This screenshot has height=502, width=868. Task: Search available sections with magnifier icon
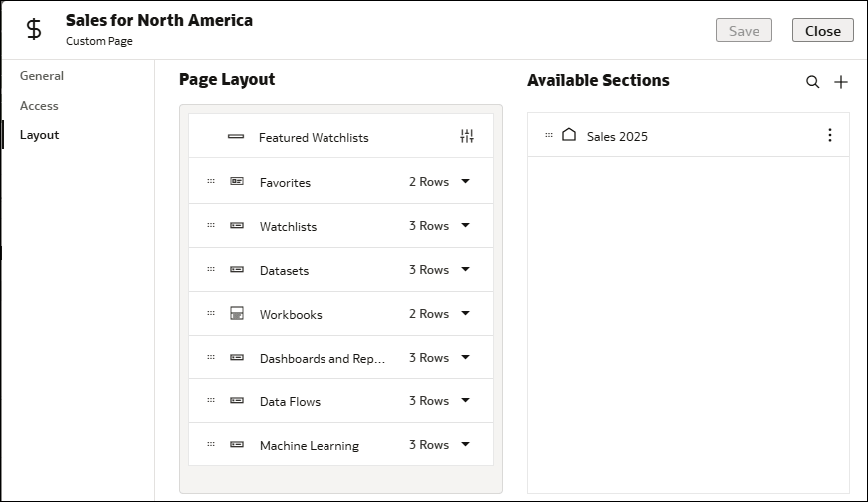pyautogui.click(x=813, y=82)
